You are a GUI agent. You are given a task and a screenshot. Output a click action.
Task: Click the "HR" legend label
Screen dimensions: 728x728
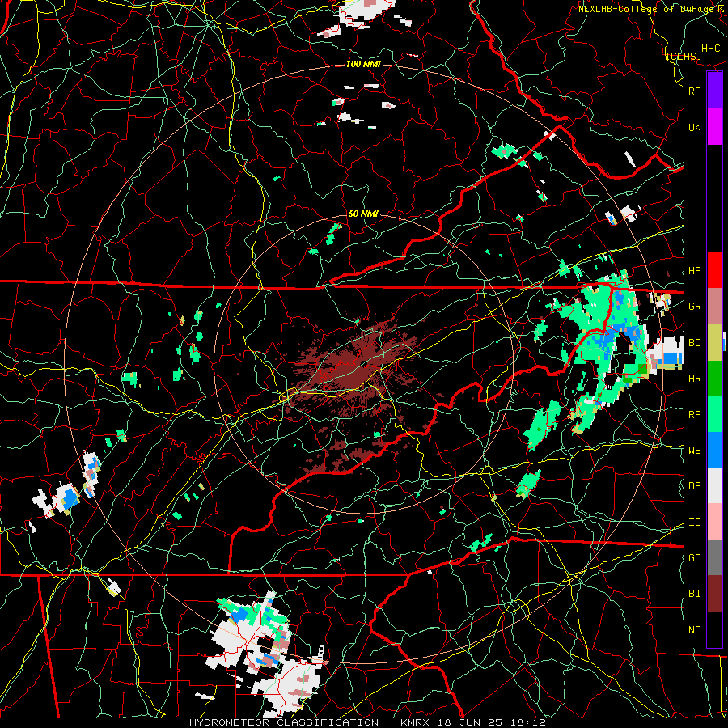[695, 379]
